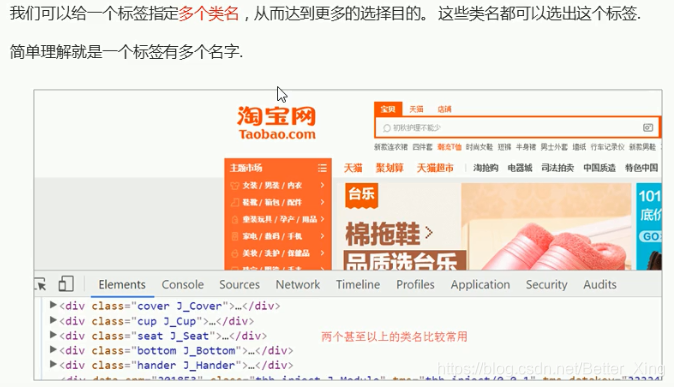
Task: Click the GO button on the blue side banner
Action: 650,236
